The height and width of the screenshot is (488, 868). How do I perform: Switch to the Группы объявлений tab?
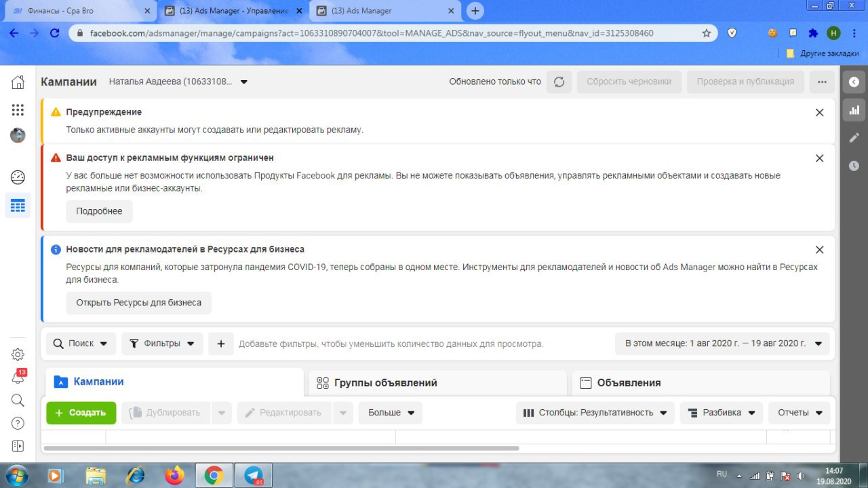tap(437, 383)
